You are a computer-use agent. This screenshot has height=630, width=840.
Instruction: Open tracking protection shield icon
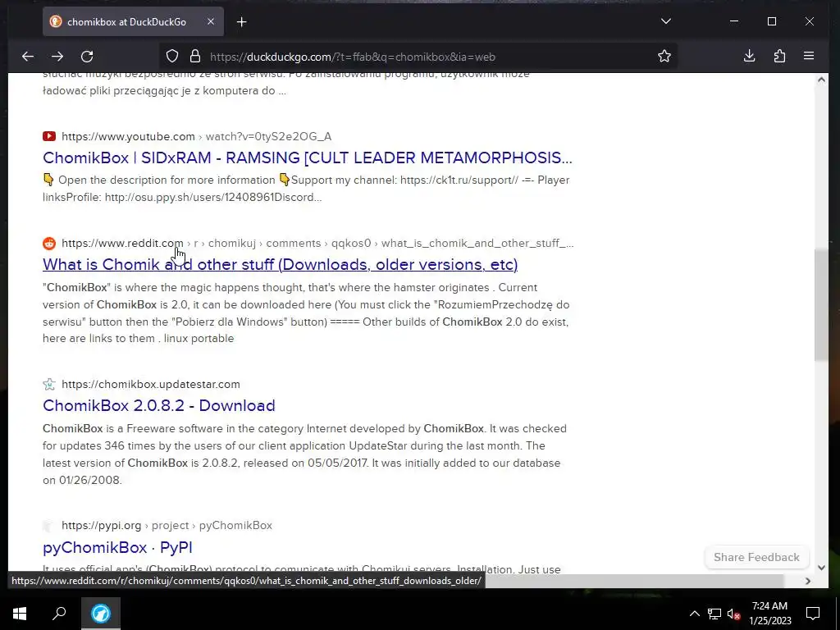pos(172,57)
